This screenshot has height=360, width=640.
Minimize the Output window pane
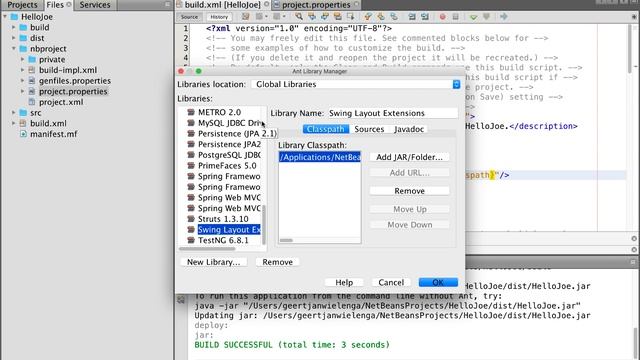coord(633,262)
